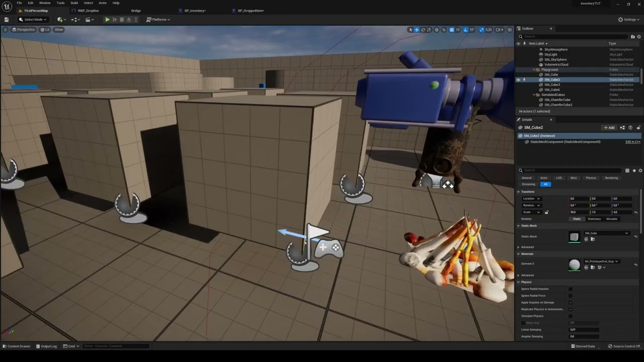The image size is (644, 362).
Task: Open the blueprint/add script icon in Details
Action: click(622, 127)
